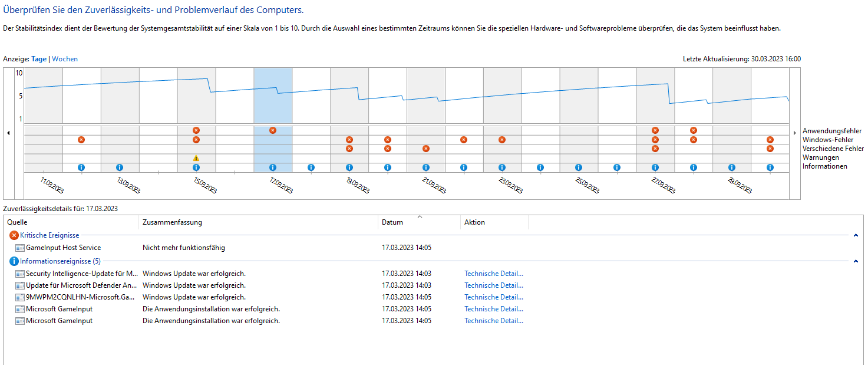868x365 pixels.
Task: Select information icon on 30.03.2023
Action: (x=770, y=167)
